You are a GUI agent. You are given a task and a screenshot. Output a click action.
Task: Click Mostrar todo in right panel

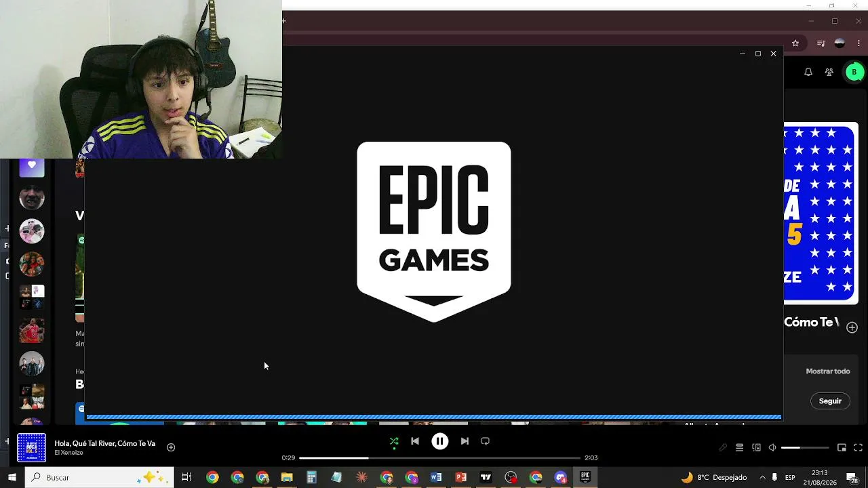tap(828, 371)
